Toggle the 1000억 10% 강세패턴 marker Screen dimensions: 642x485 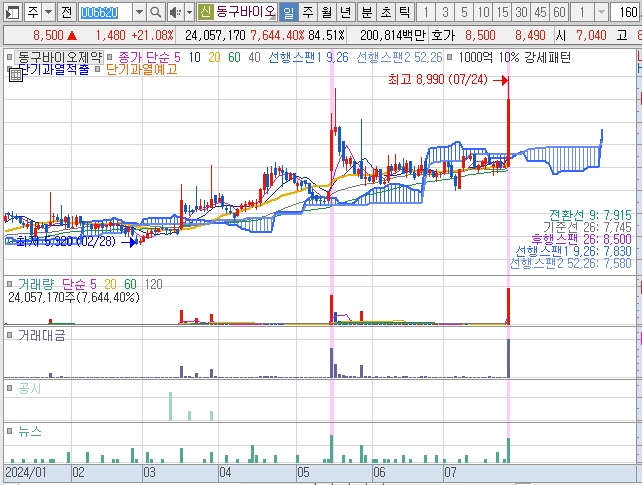coord(450,57)
